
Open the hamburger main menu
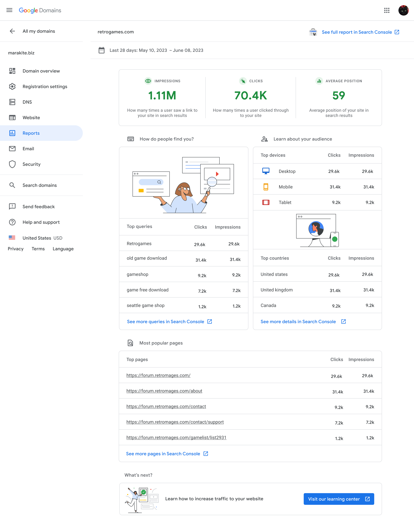click(9, 10)
